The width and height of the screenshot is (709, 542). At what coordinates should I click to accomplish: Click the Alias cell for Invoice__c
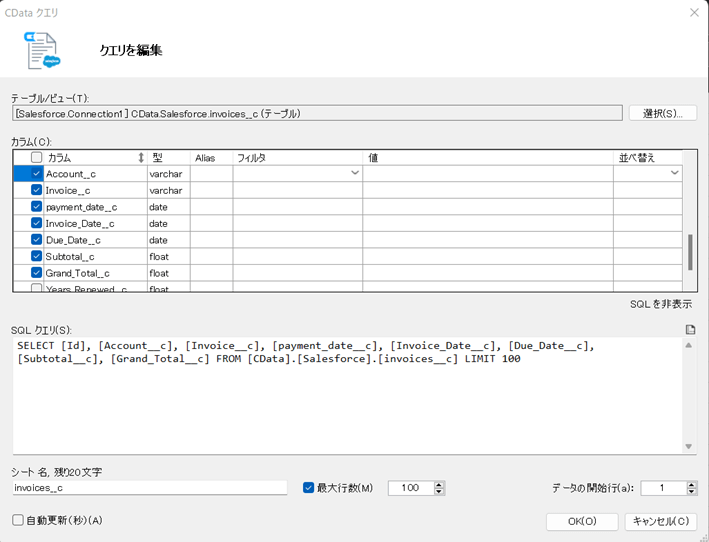[212, 190]
